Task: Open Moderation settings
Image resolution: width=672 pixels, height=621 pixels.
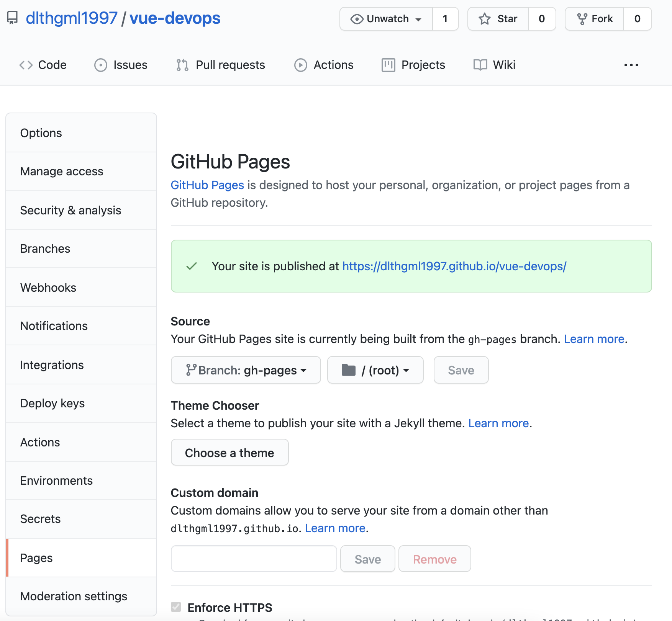Action: pos(81,596)
